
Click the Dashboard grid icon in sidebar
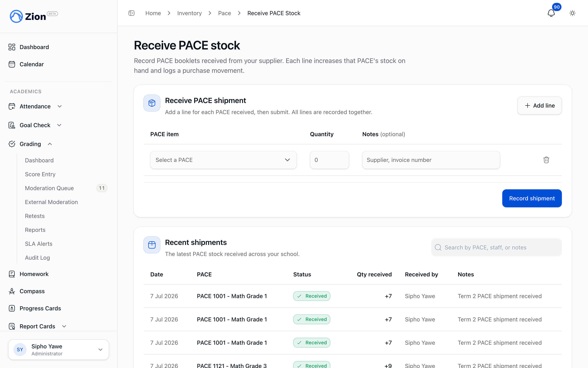12,47
